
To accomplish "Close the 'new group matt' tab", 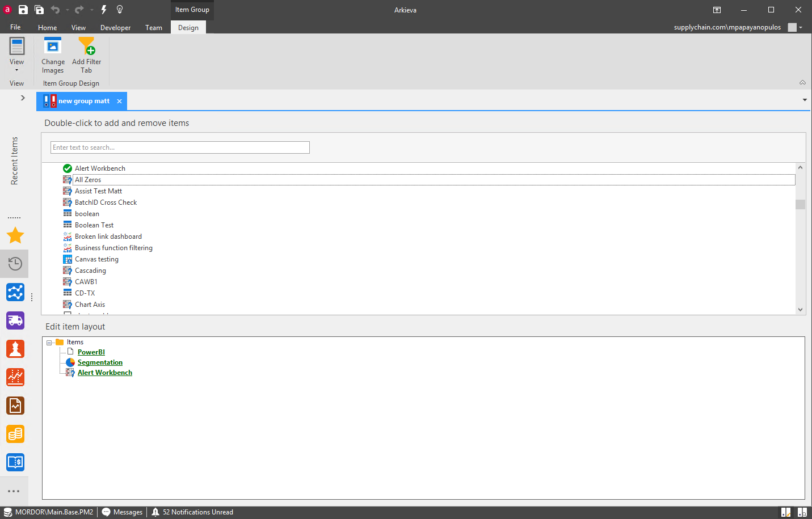I will 119,101.
